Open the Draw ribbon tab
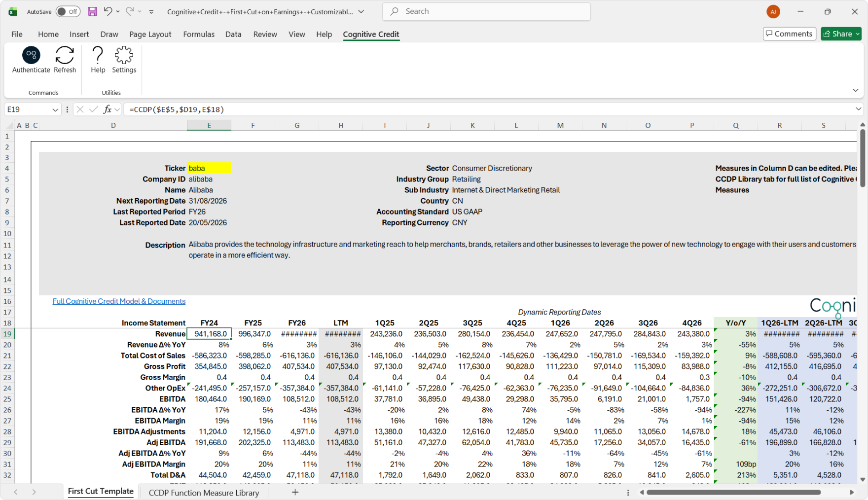This screenshot has height=500, width=868. tap(109, 34)
